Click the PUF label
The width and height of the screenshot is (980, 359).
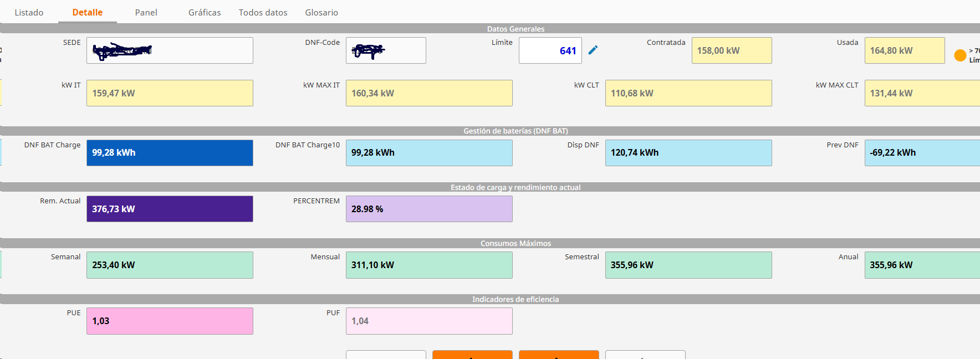pyautogui.click(x=333, y=312)
